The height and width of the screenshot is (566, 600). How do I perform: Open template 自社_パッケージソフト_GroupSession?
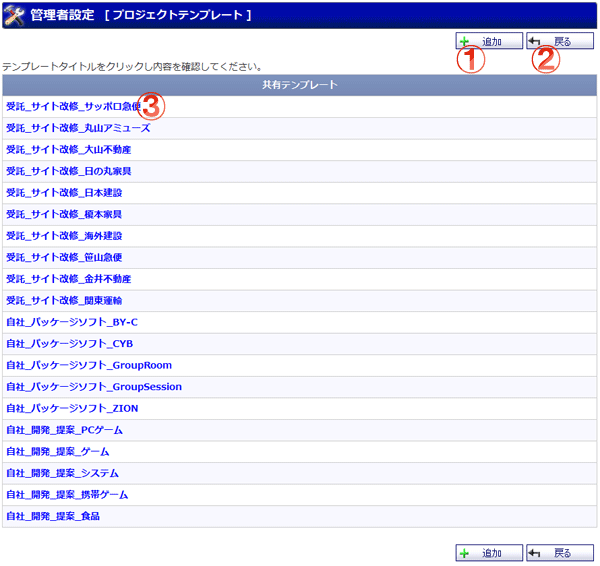(x=94, y=387)
